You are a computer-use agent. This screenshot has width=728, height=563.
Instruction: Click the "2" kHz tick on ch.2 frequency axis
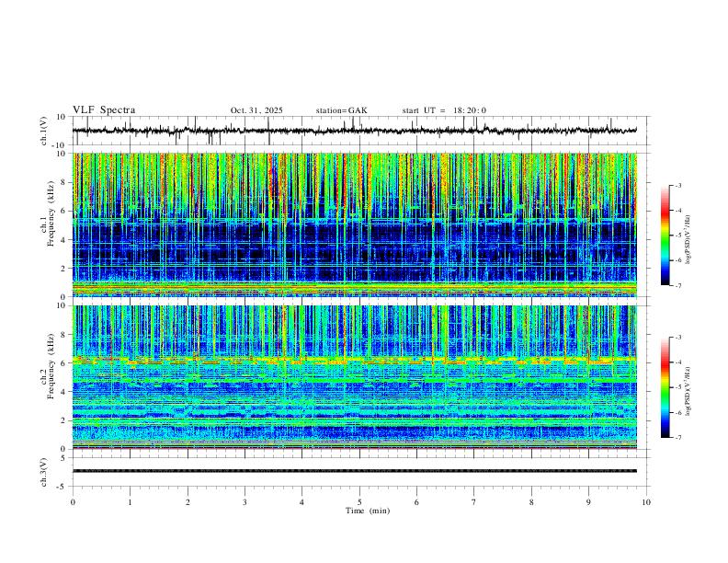click(x=64, y=420)
